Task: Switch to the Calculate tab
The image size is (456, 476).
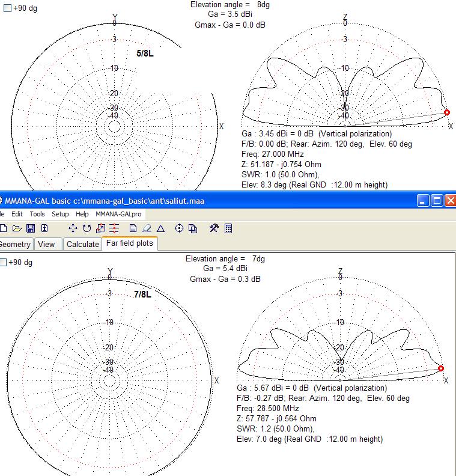Action: click(82, 244)
